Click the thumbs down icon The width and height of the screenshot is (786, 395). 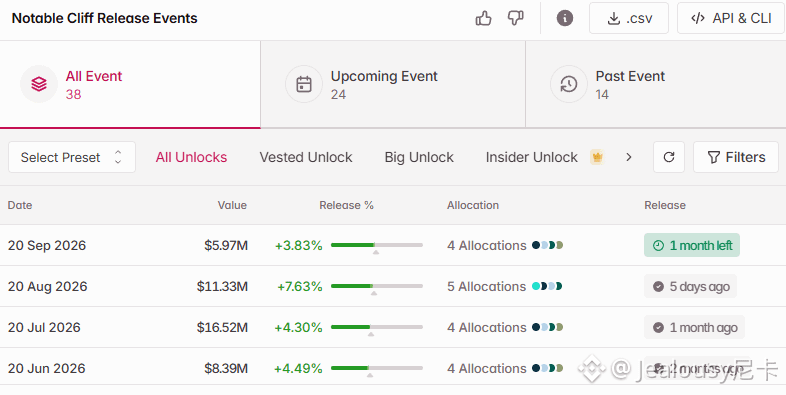[515, 19]
